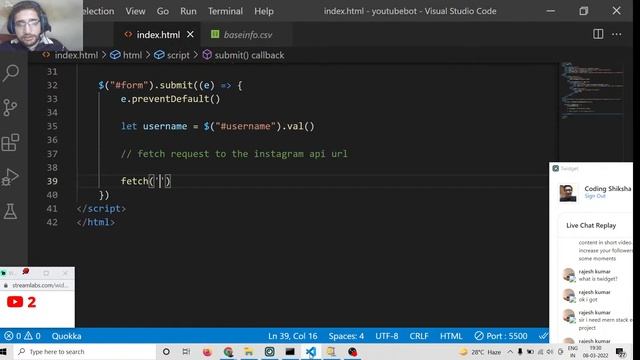640x360 pixels.
Task: Open Chrome from the taskbar
Action: click(x=228, y=352)
